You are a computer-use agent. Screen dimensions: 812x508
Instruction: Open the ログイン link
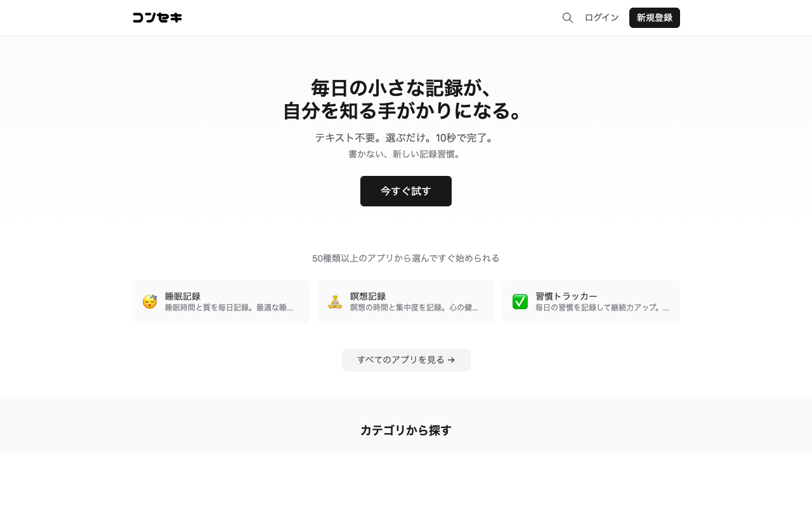601,17
